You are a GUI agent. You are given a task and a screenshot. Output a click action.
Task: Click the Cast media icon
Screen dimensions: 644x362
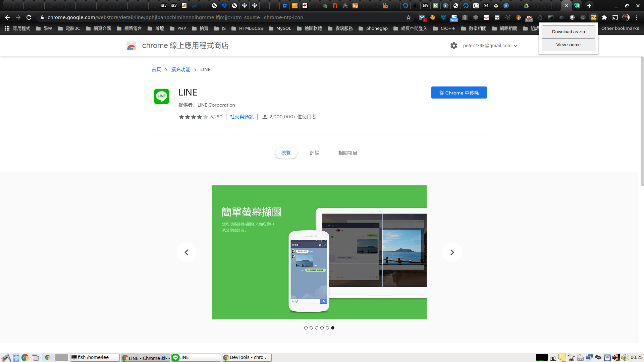click(615, 17)
